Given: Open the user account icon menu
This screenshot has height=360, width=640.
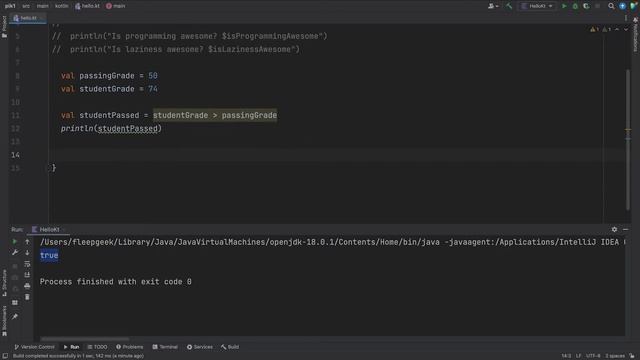Looking at the screenshot, I should pos(493,6).
